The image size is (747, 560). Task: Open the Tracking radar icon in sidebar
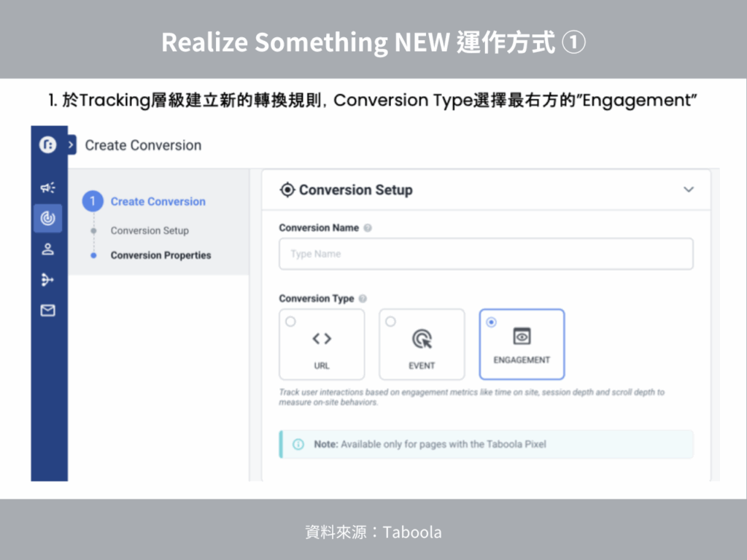[47, 218]
